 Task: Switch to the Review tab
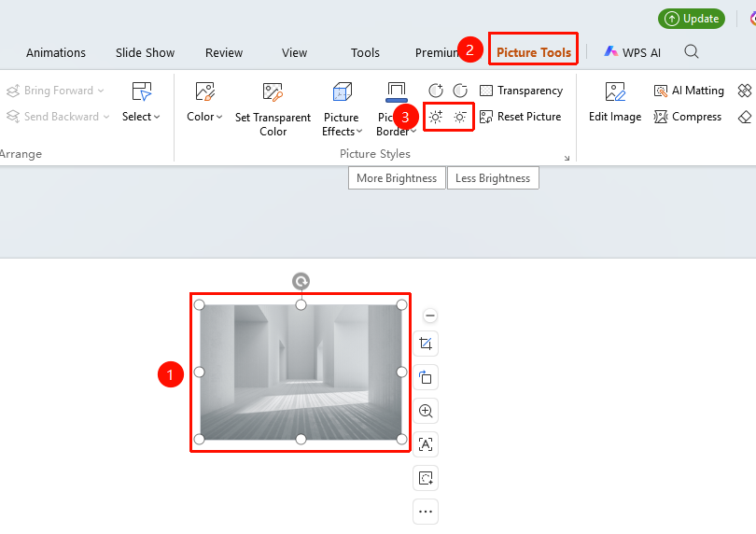coord(224,52)
